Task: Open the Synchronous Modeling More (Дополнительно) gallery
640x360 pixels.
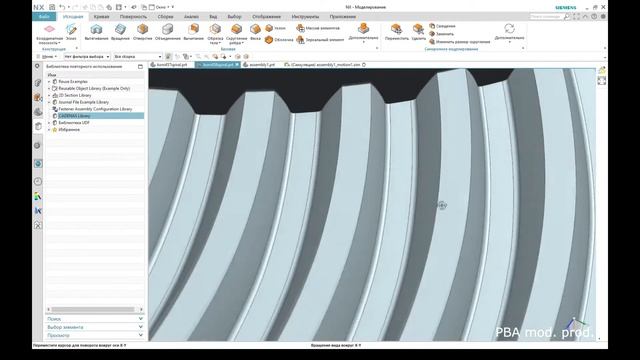Action: coord(509,33)
